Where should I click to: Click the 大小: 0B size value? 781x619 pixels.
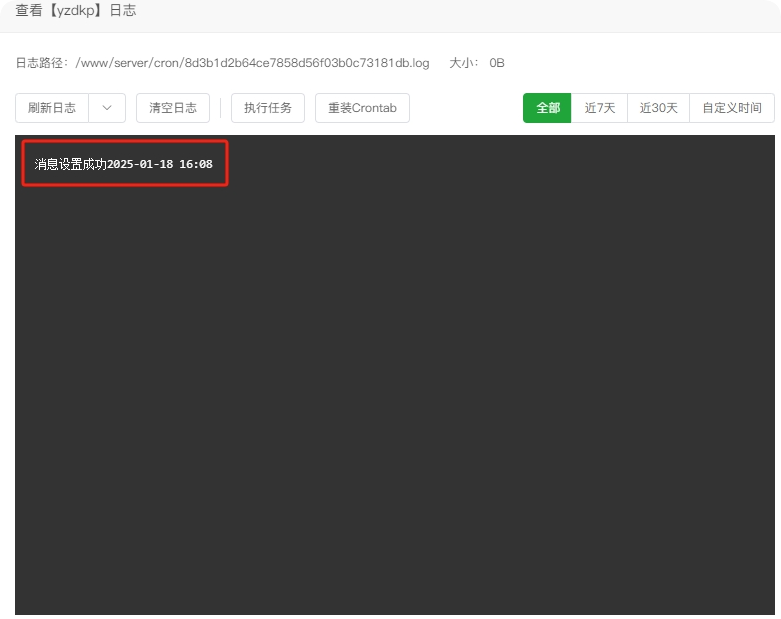click(477, 63)
